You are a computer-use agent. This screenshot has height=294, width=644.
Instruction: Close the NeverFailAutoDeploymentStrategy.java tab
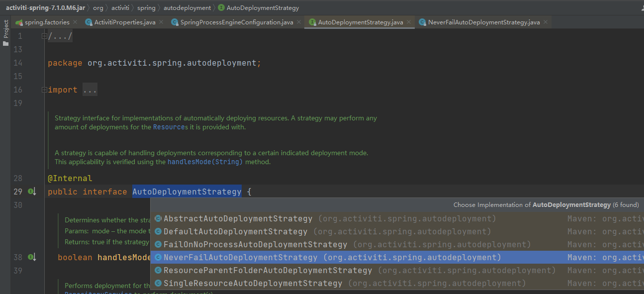click(545, 22)
